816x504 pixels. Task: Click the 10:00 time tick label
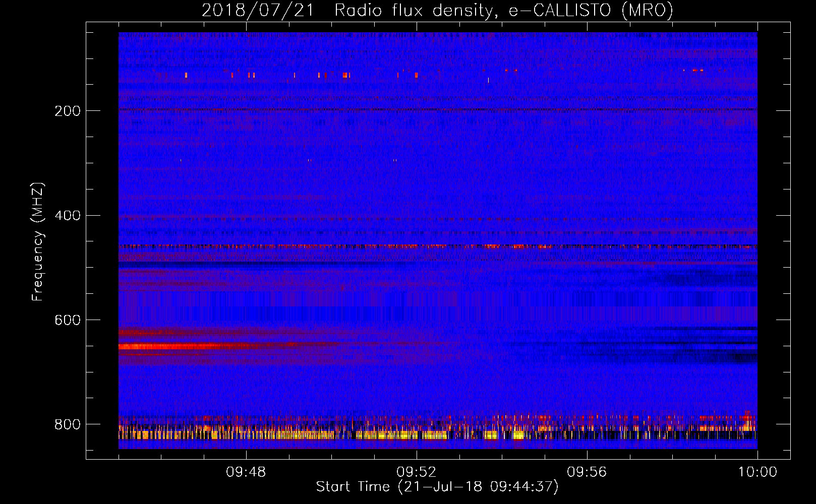(757, 472)
